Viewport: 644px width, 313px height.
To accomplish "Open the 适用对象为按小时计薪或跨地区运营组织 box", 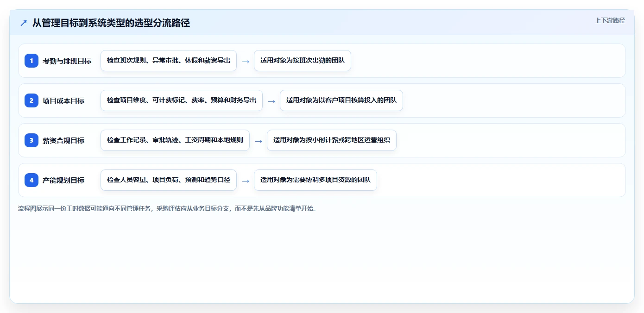I will [332, 140].
